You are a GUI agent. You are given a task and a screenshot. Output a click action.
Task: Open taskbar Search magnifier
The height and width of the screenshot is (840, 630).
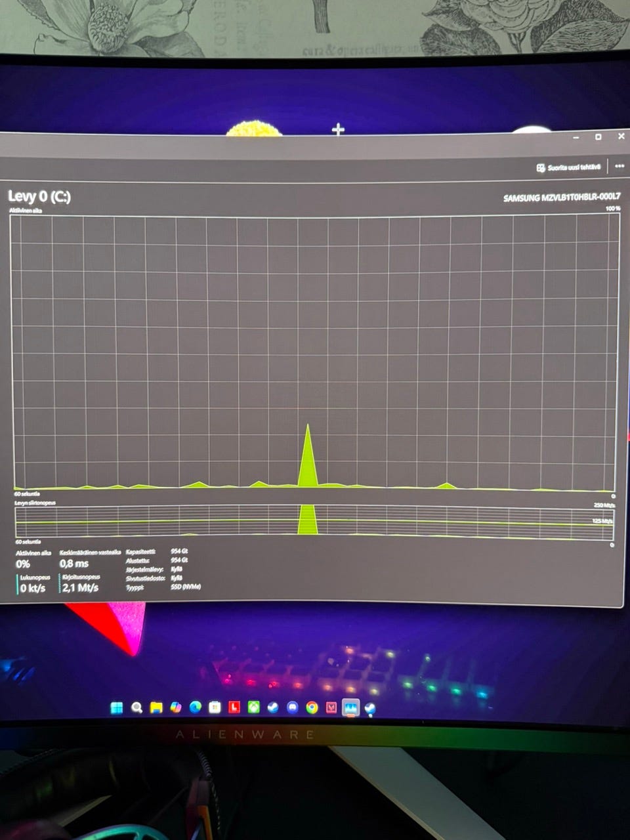(x=136, y=707)
